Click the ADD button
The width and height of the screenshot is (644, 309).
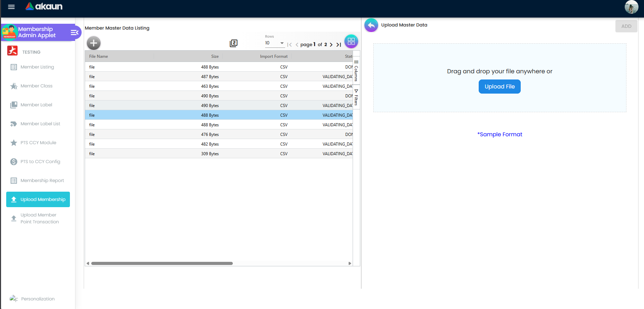(626, 26)
